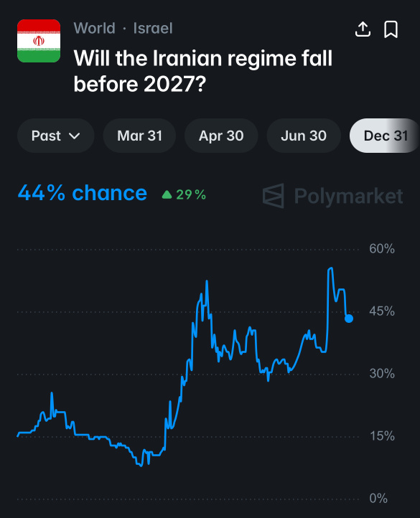420x518 pixels.
Task: Click the 45% gridline label
Action: pyautogui.click(x=382, y=311)
